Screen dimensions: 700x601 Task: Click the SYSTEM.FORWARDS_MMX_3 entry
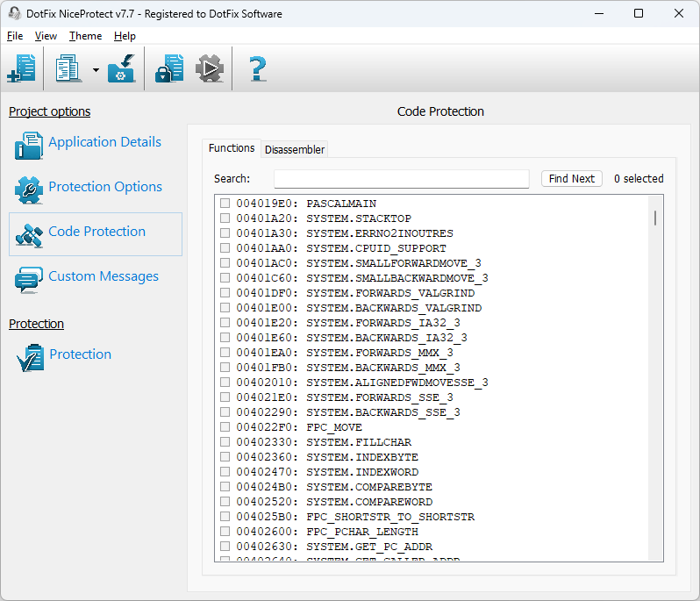[380, 353]
